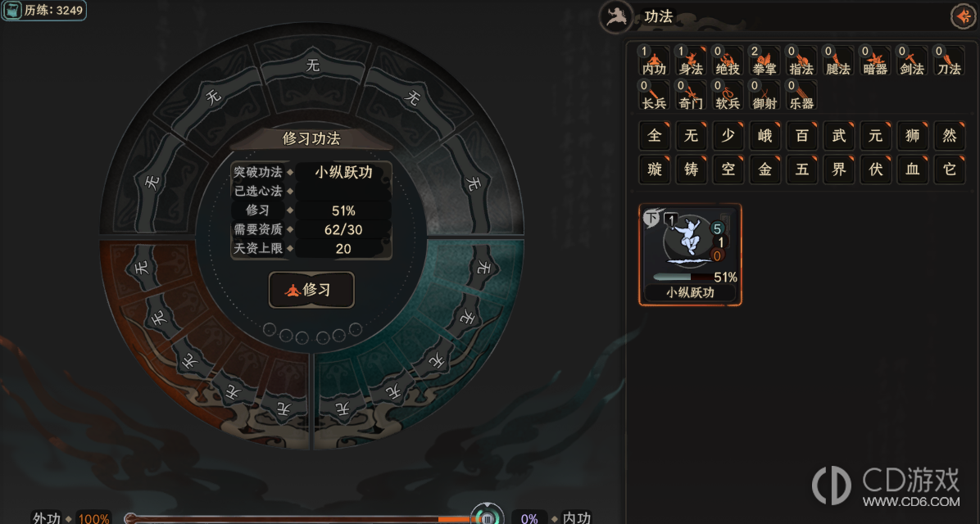Toggle the 全 sect filter
980x524 pixels.
tap(654, 136)
